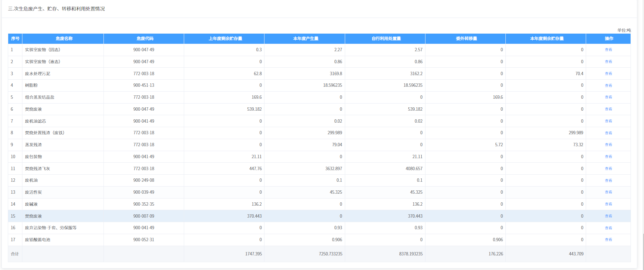Click 查看 in the 树脂粉 row
This screenshot has width=644, height=270.
[x=608, y=86]
